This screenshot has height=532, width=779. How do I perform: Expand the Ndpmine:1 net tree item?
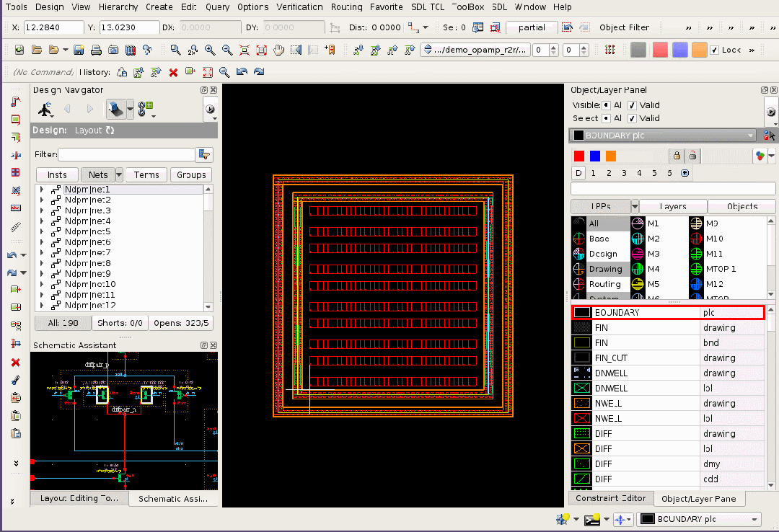42,190
